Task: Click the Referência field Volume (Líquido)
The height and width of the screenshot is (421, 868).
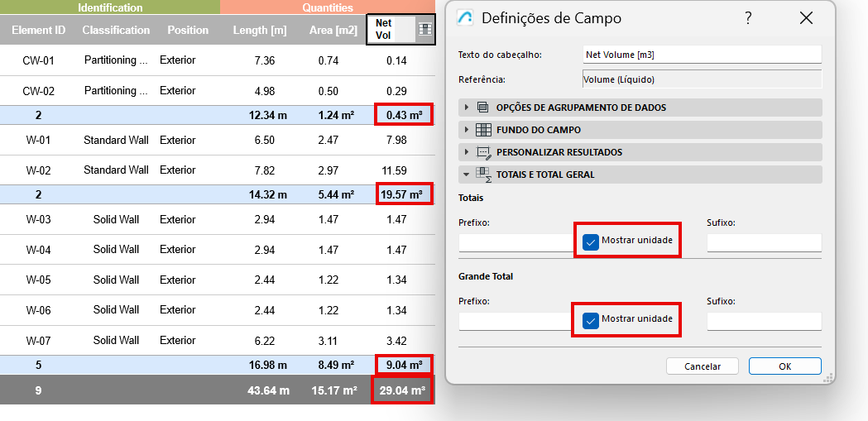Action: [702, 79]
